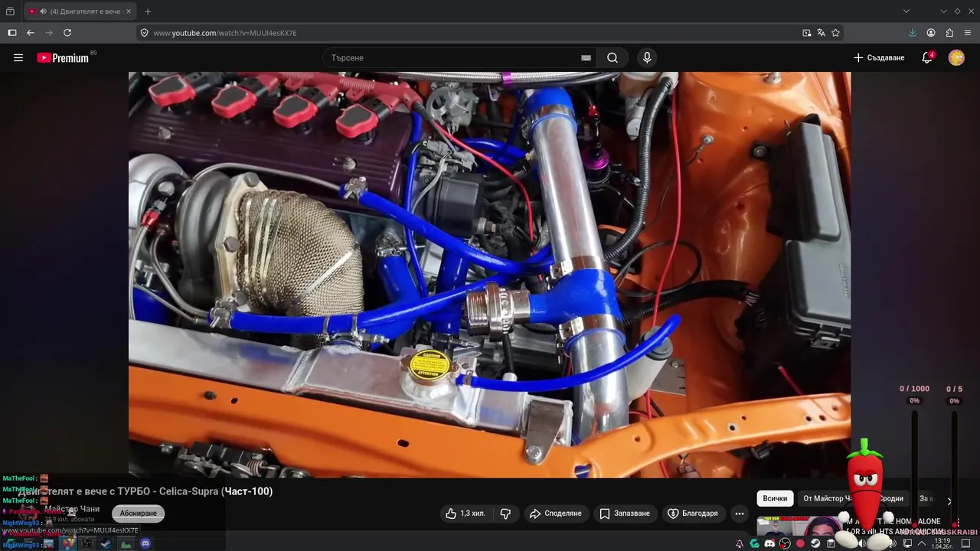
Task: Start voice search with microphone
Action: [647, 57]
